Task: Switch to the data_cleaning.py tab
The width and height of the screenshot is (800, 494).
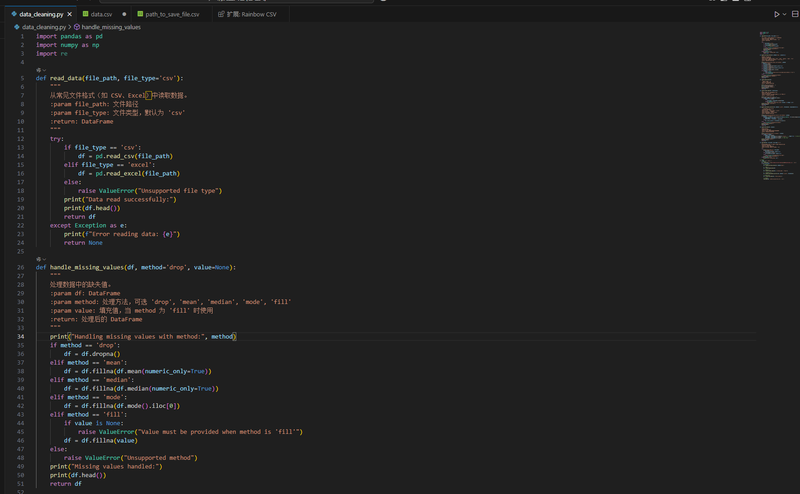Action: tap(41, 14)
